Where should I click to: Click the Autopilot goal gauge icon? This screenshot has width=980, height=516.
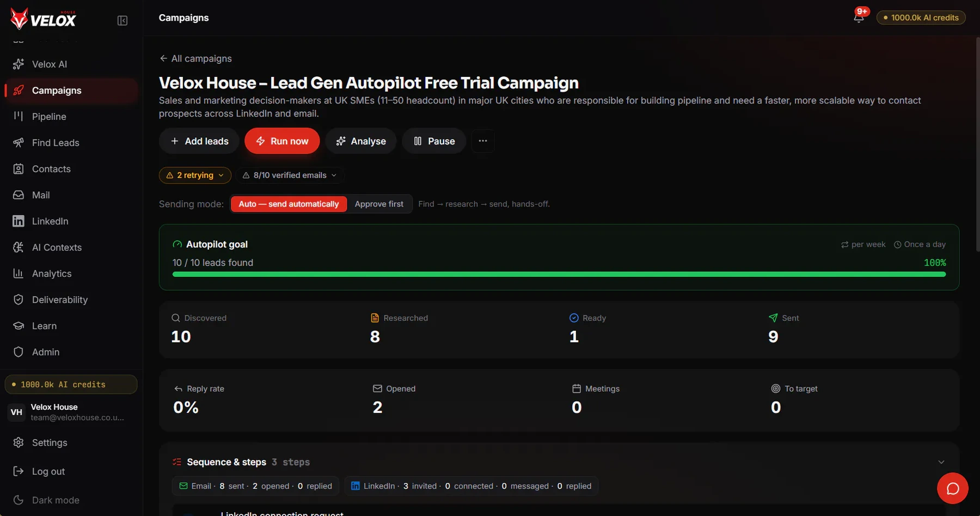click(x=177, y=245)
